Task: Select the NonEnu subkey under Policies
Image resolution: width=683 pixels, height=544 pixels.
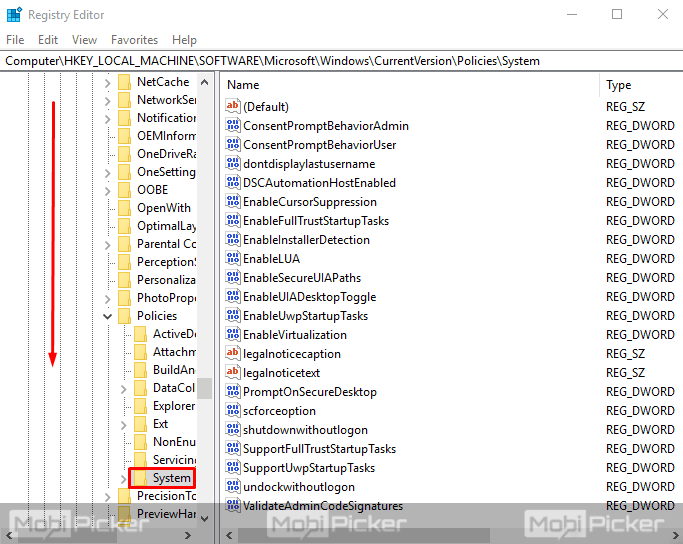Action: [x=174, y=442]
